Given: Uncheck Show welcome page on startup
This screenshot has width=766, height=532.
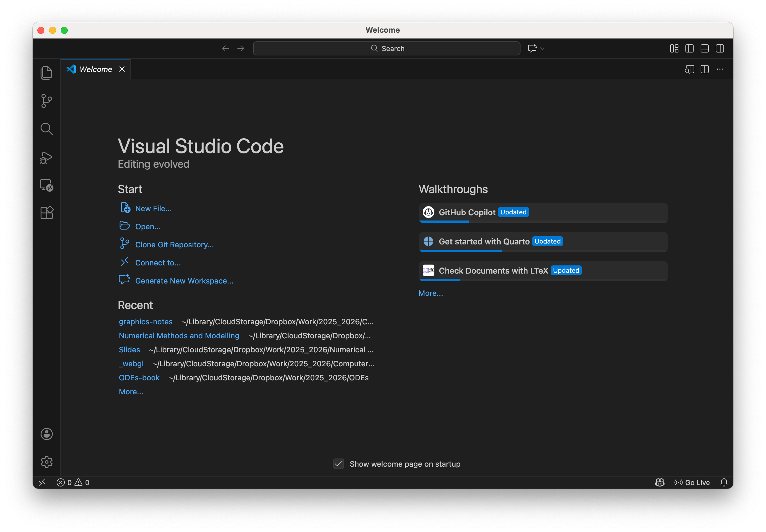Looking at the screenshot, I should click(338, 464).
